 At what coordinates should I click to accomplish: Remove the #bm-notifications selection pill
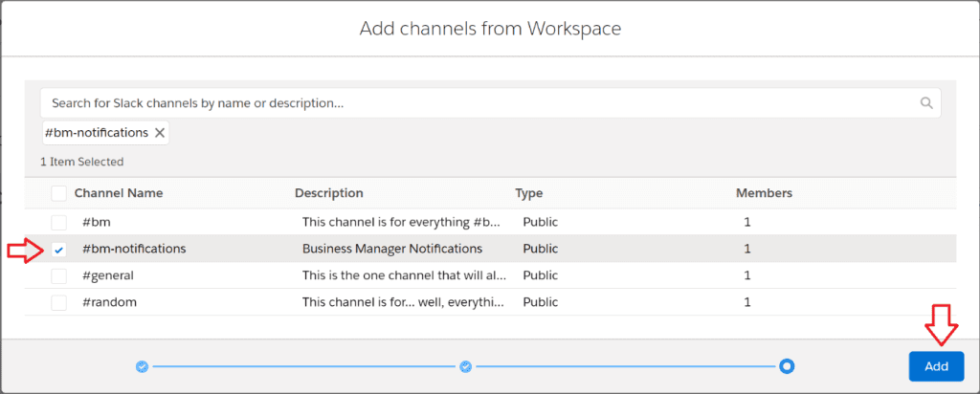(160, 133)
